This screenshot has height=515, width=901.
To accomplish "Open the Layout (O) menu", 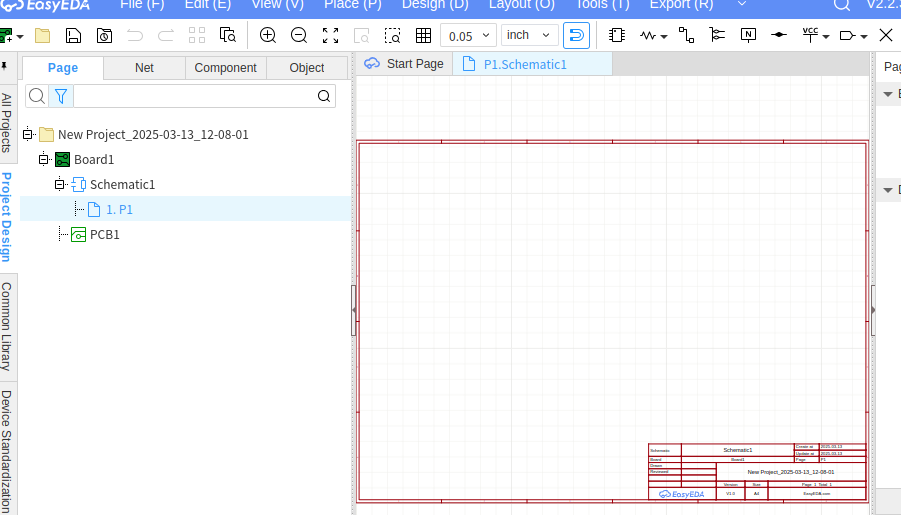I will [522, 5].
